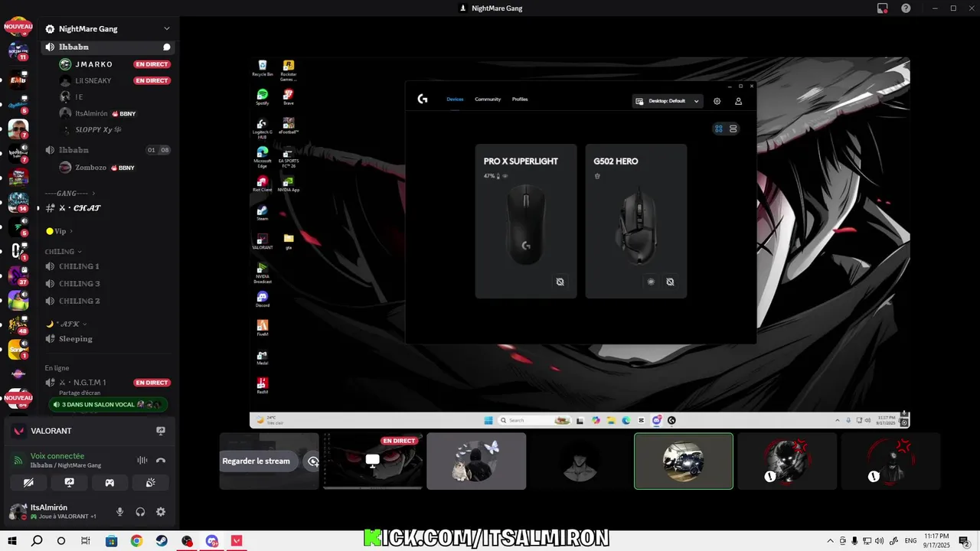Open Windows Start button

[13, 541]
